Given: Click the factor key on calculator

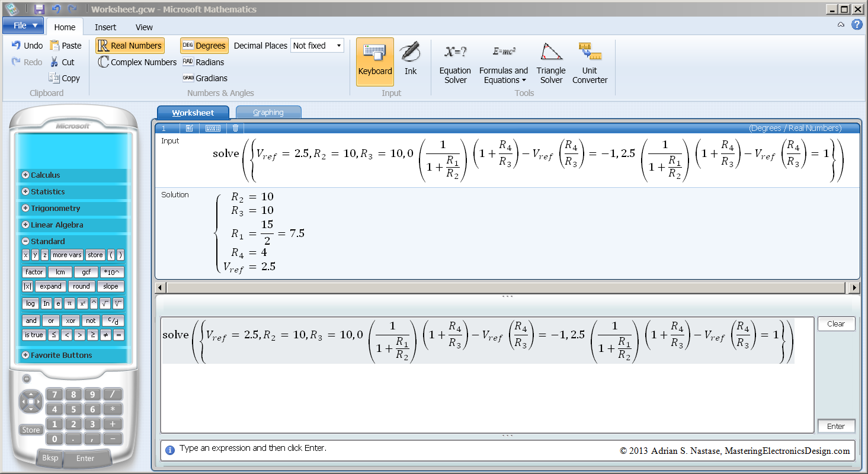Looking at the screenshot, I should coord(34,272).
